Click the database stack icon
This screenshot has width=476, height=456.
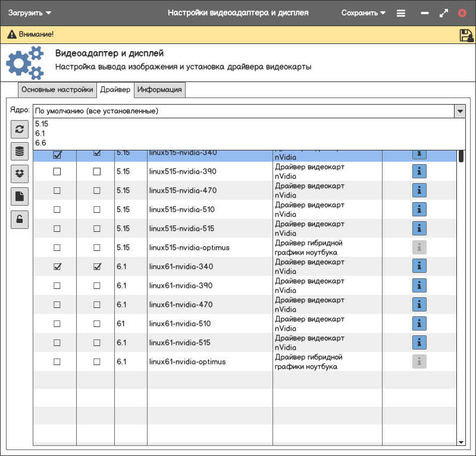pos(20,151)
